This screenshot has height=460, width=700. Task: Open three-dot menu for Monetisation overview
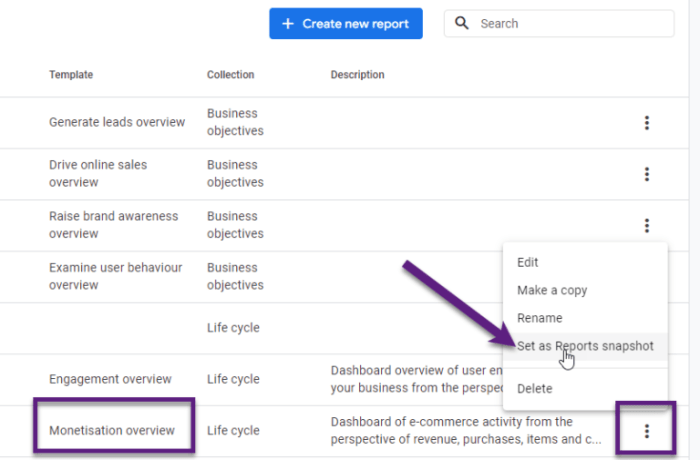pos(646,431)
